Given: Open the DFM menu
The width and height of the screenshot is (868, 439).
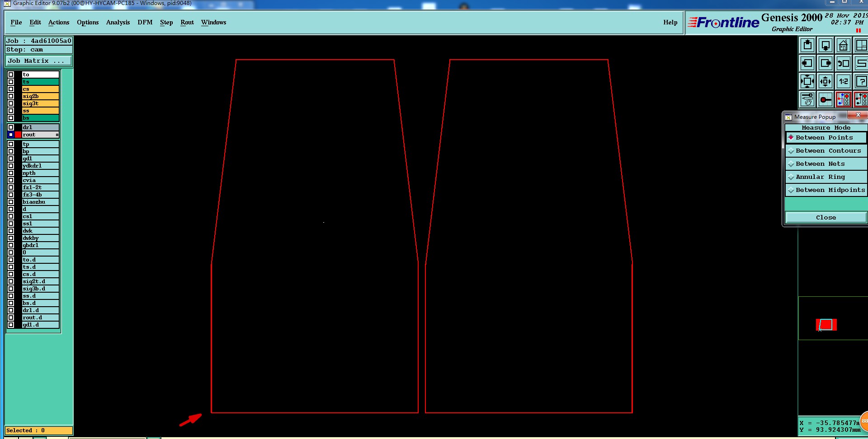Looking at the screenshot, I should coord(145,22).
